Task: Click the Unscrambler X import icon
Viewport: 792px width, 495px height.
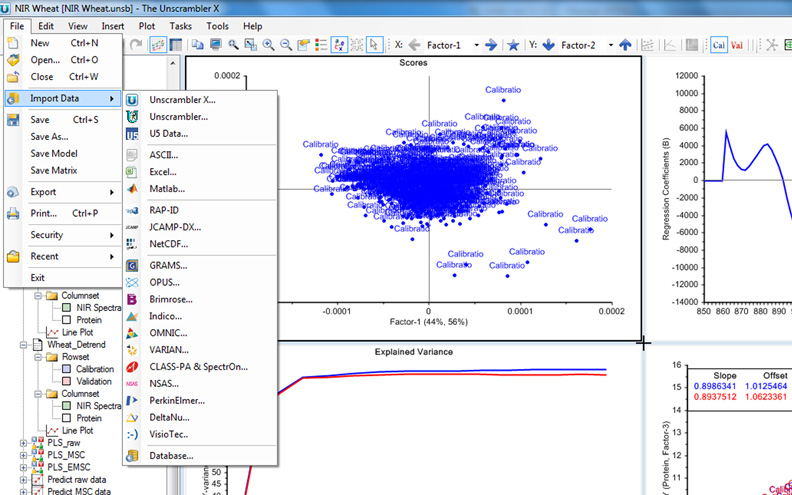Action: pos(132,100)
